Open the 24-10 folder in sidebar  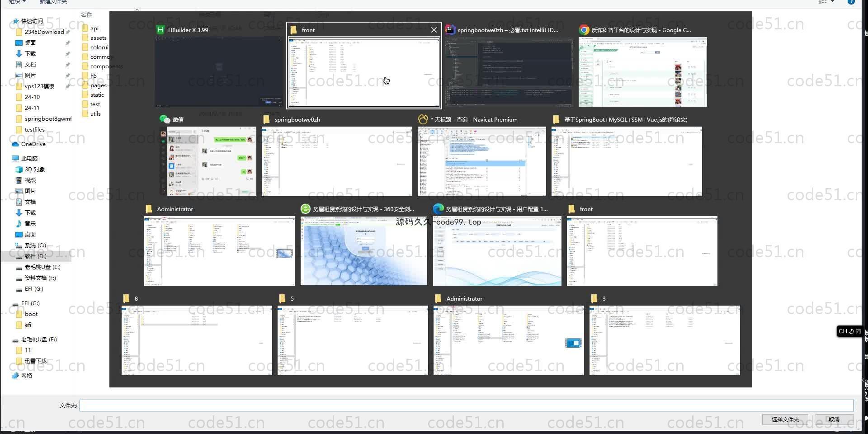32,97
